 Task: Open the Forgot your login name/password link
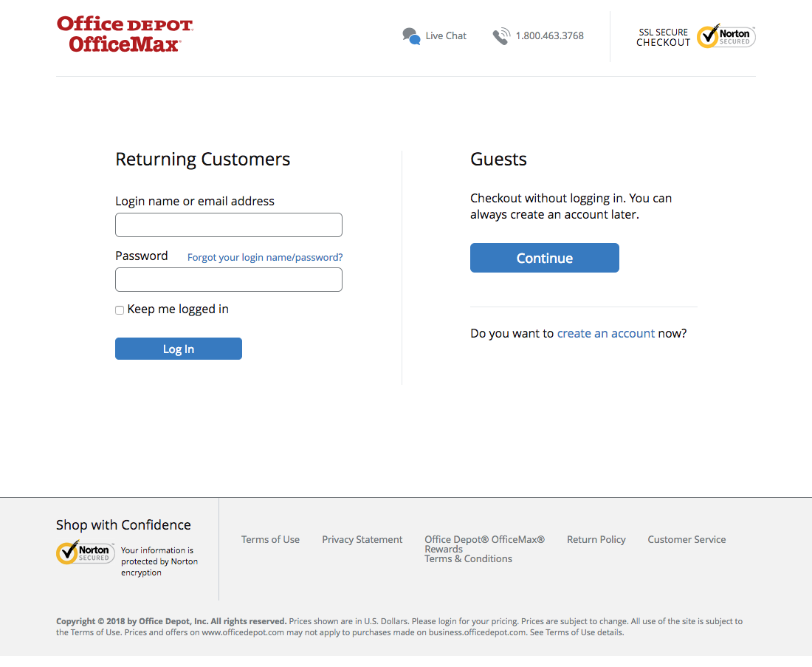pyautogui.click(x=264, y=257)
